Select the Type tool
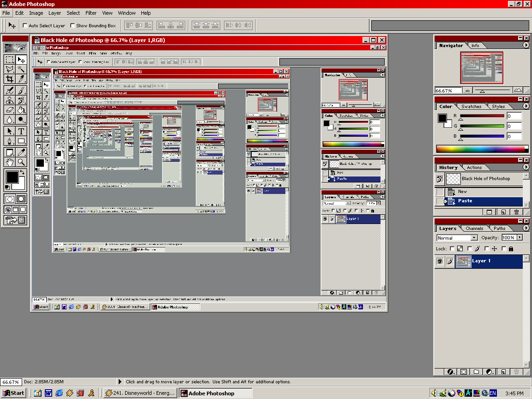This screenshot has height=399, width=532. 21,131
